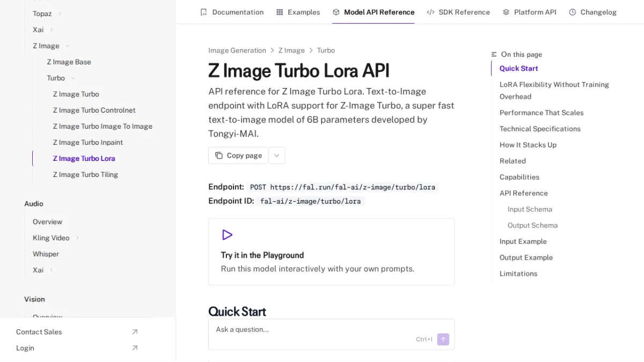
Task: Open Z Image Turbo sidebar page
Action: [76, 94]
